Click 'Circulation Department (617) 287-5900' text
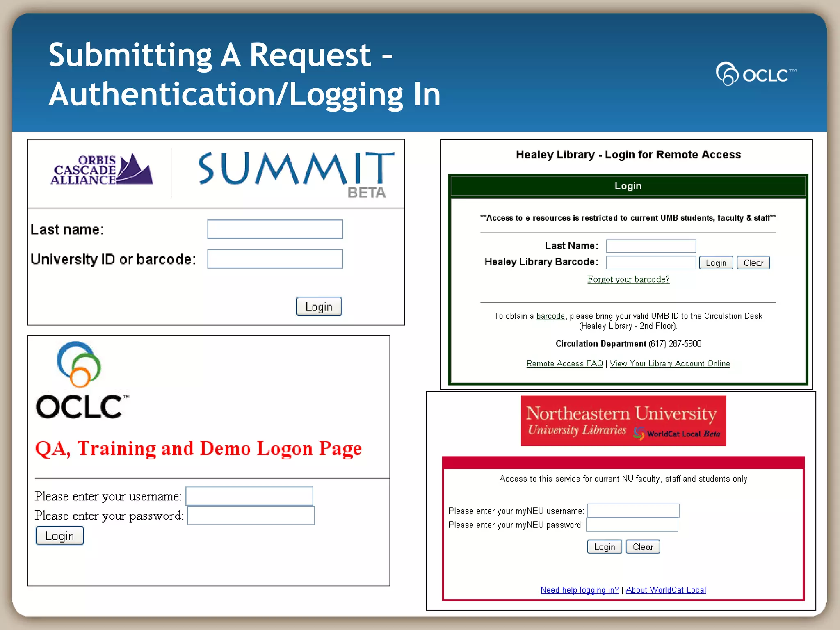 click(628, 344)
